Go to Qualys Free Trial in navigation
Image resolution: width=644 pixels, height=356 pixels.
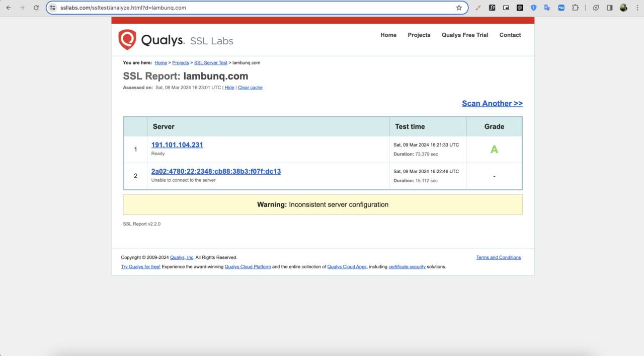point(464,35)
